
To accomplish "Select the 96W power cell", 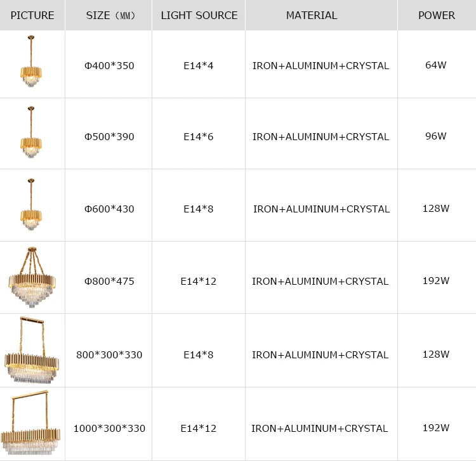I will pos(436,136).
